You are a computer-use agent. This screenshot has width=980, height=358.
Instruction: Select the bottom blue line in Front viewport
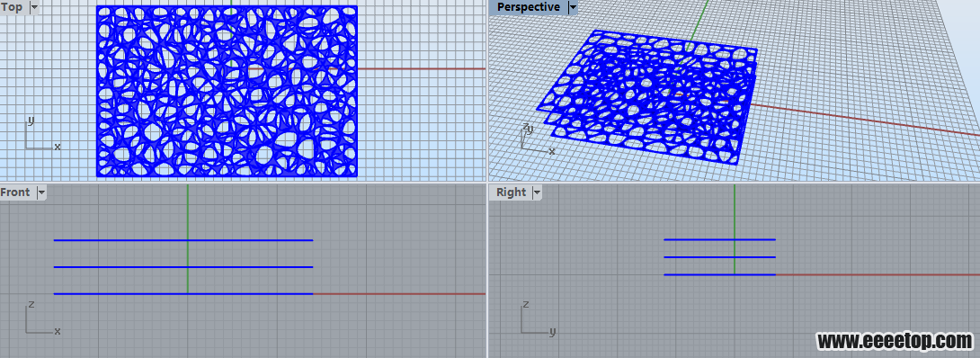(183, 293)
